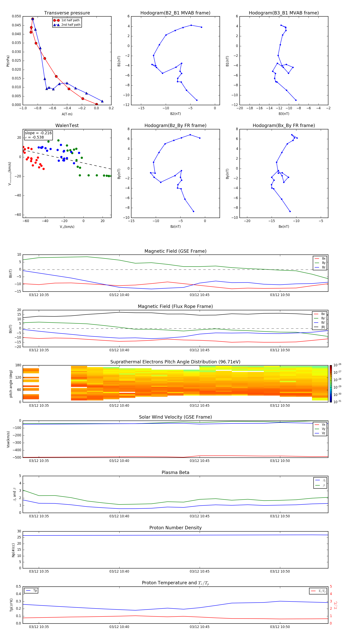Click the "Hodogram(B2_B1 MVAB frame)" title

[175, 13]
